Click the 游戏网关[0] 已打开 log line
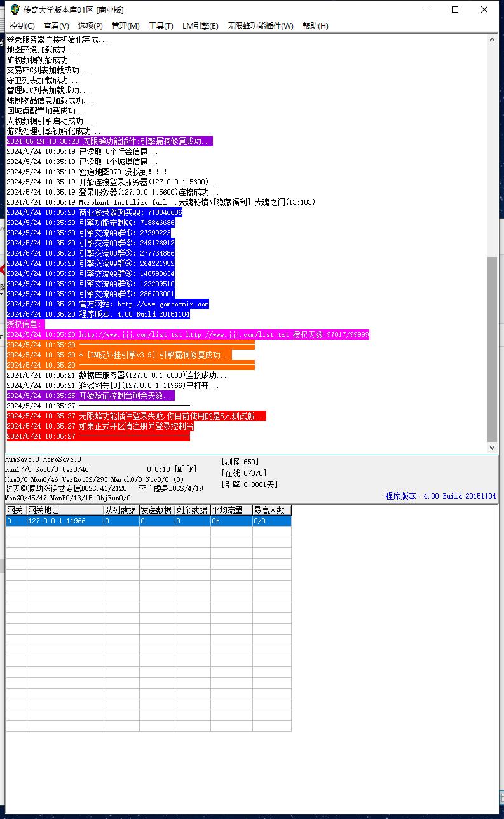The height and width of the screenshot is (819, 504). [x=112, y=385]
